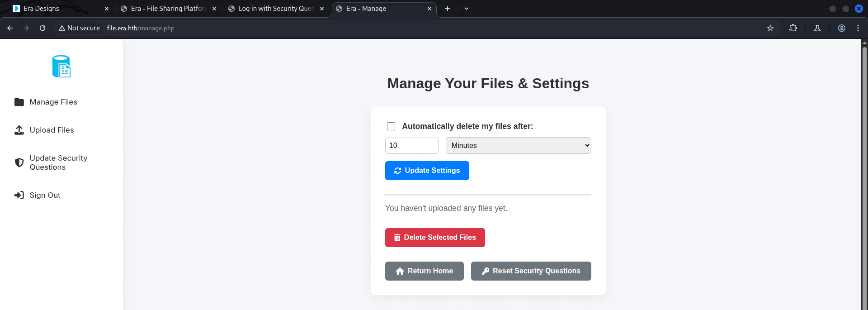Close the Era - Manage tab
Viewport: 868px width, 310px height.
point(429,9)
